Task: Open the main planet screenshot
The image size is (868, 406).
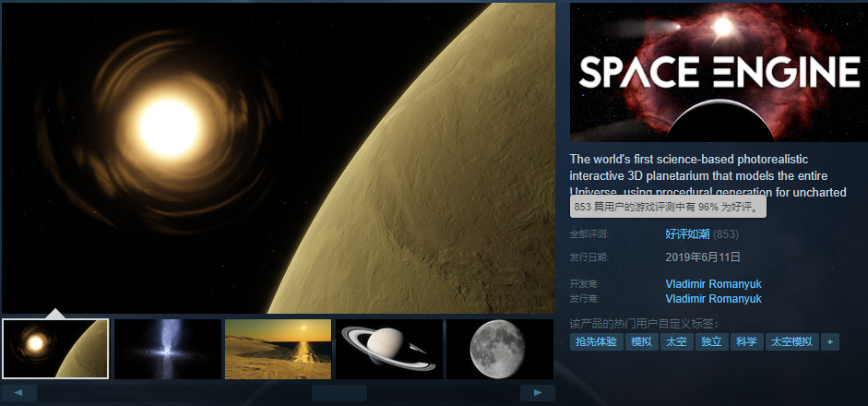Action: click(279, 158)
